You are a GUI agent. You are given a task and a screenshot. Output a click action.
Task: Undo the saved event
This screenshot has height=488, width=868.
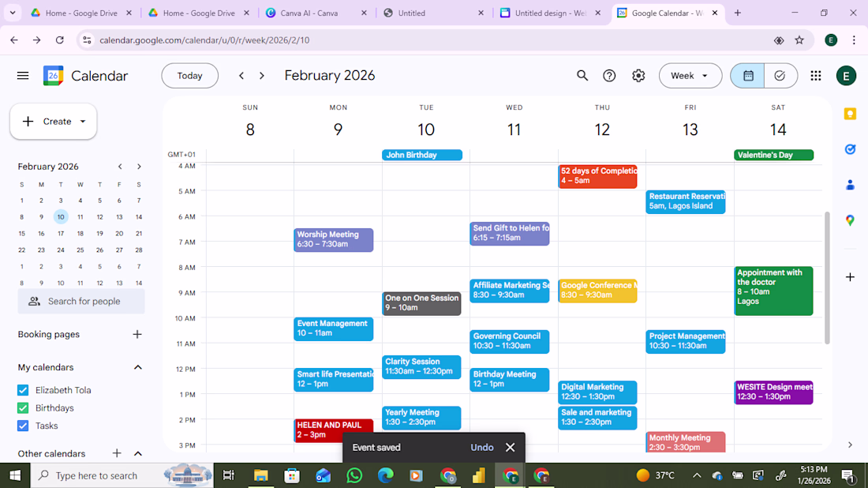coord(481,447)
